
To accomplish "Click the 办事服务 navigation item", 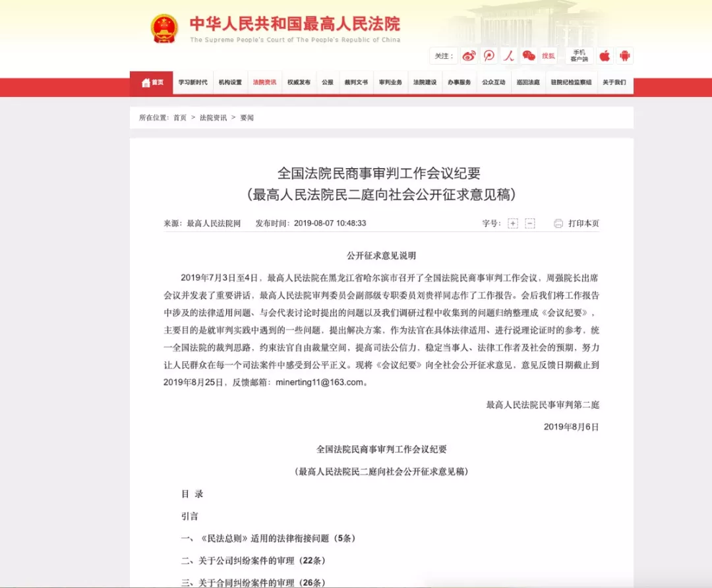I will pyautogui.click(x=460, y=82).
